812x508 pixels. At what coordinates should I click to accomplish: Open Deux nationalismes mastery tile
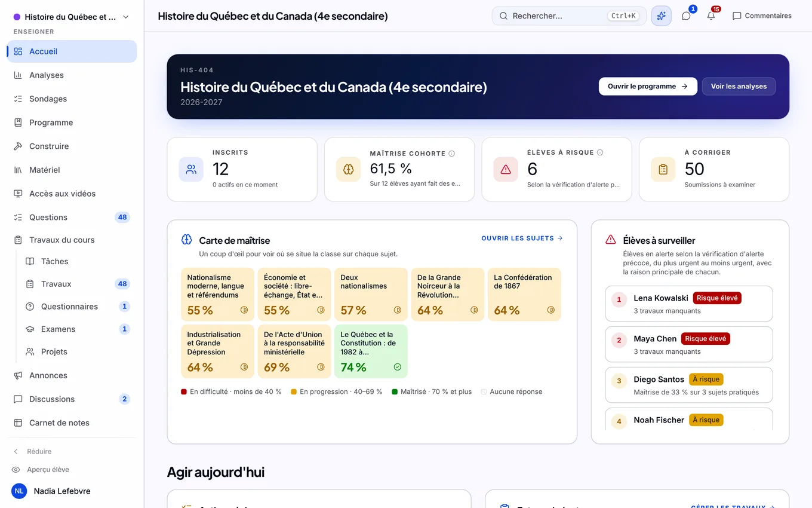point(371,295)
